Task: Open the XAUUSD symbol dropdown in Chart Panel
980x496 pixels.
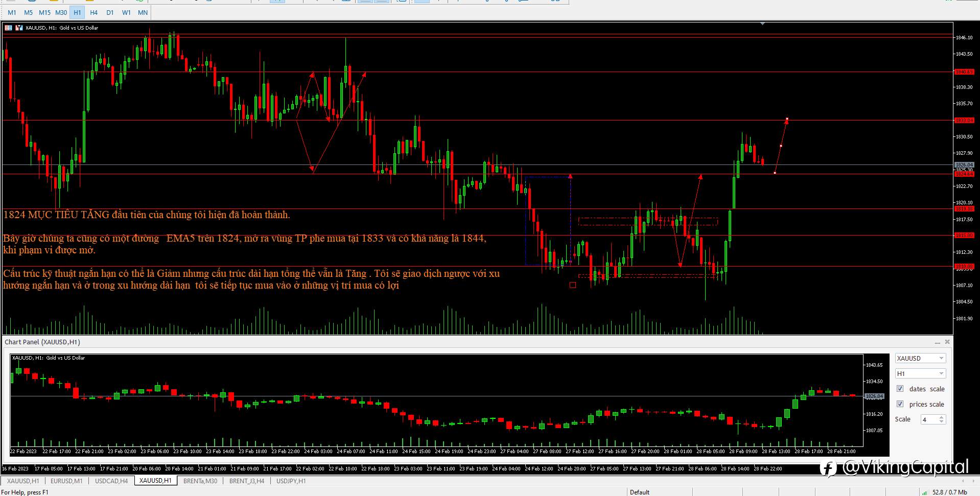Action: click(920, 358)
